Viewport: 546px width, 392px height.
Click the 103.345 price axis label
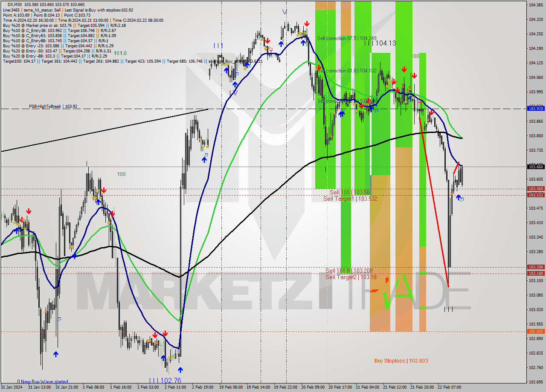tap(536, 237)
